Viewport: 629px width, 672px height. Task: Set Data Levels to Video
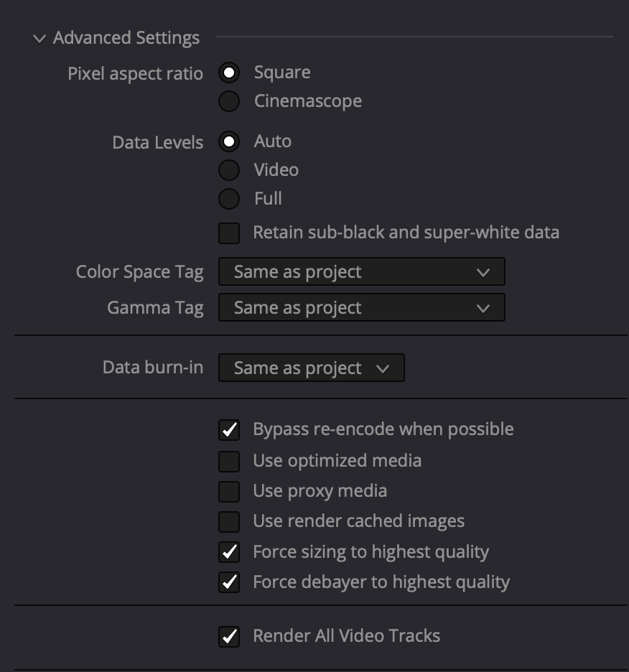229,170
